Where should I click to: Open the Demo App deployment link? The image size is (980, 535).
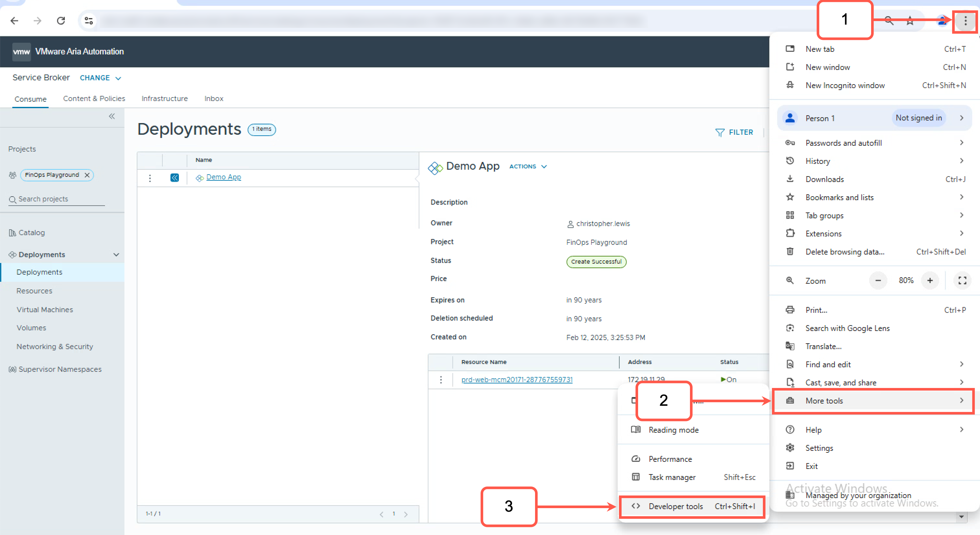[x=223, y=177]
